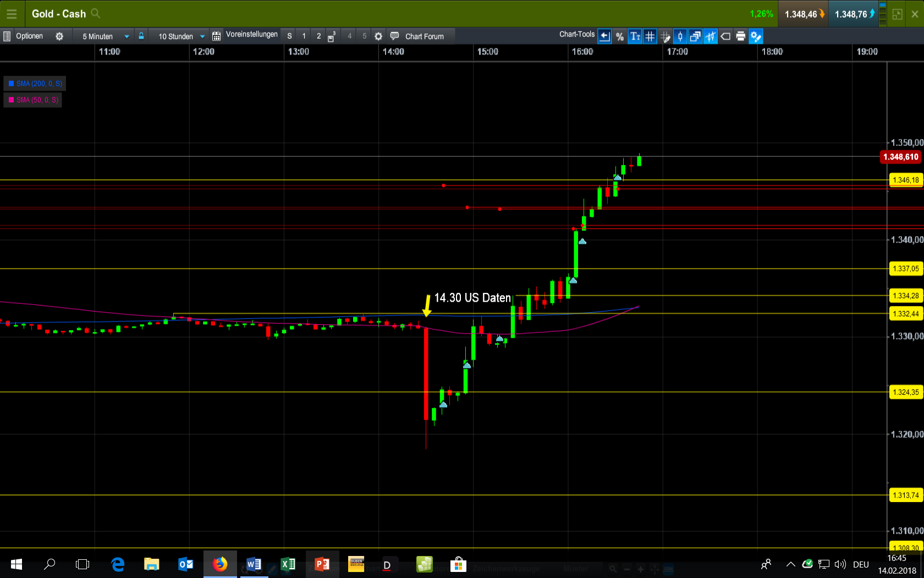The image size is (924, 578).
Task: Close the Gold - Cash chart
Action: click(915, 14)
